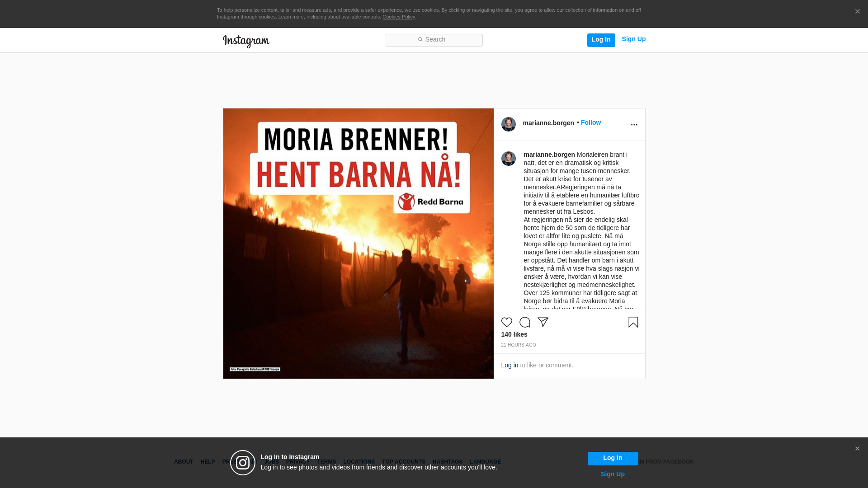This screenshot has width=868, height=488.
Task: Click the Moria Brenner post image
Action: [x=358, y=244]
